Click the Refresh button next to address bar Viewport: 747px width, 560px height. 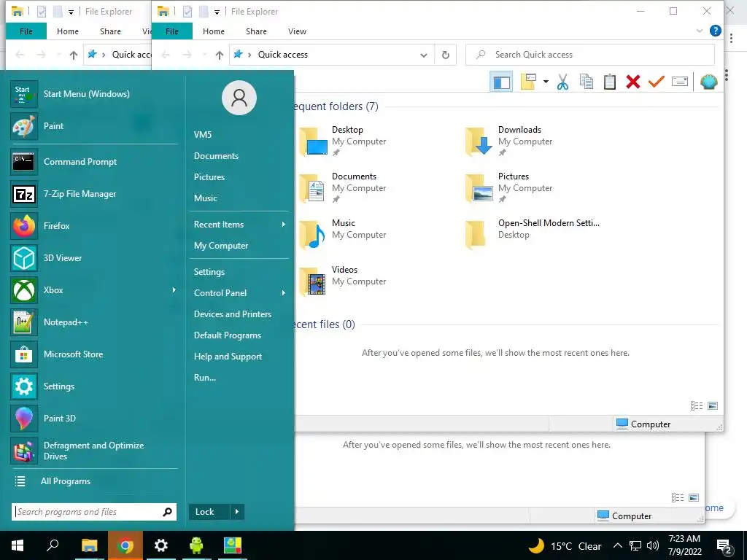point(446,55)
